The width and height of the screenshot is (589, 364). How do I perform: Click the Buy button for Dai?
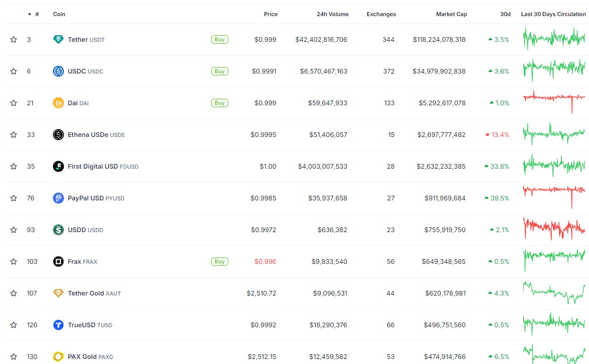(219, 103)
